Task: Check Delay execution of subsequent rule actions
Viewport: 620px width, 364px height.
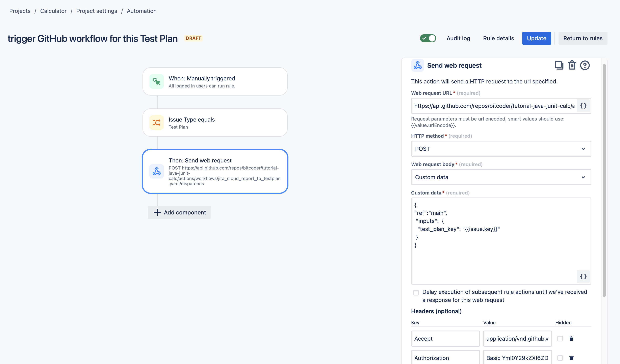Action: (416, 293)
